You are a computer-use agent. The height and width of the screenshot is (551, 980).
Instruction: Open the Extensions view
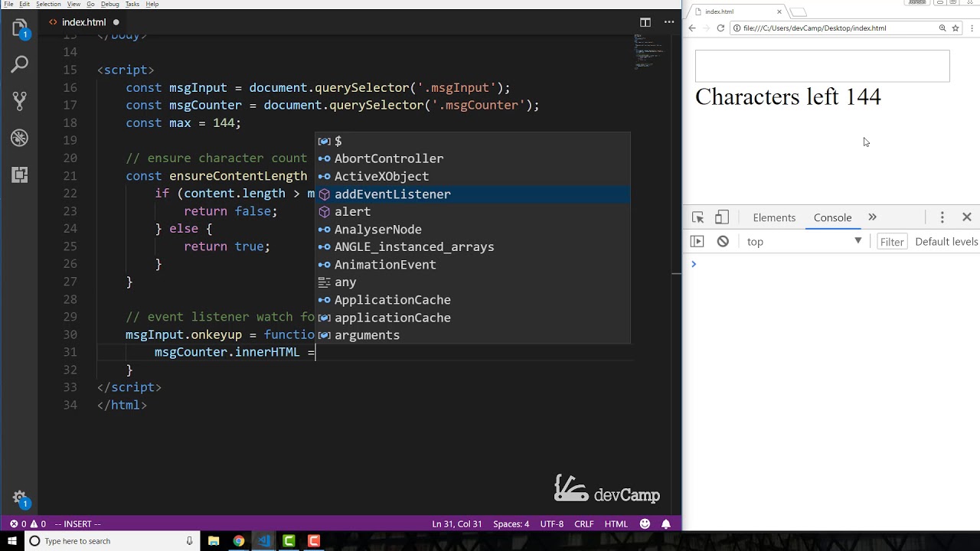pyautogui.click(x=20, y=174)
